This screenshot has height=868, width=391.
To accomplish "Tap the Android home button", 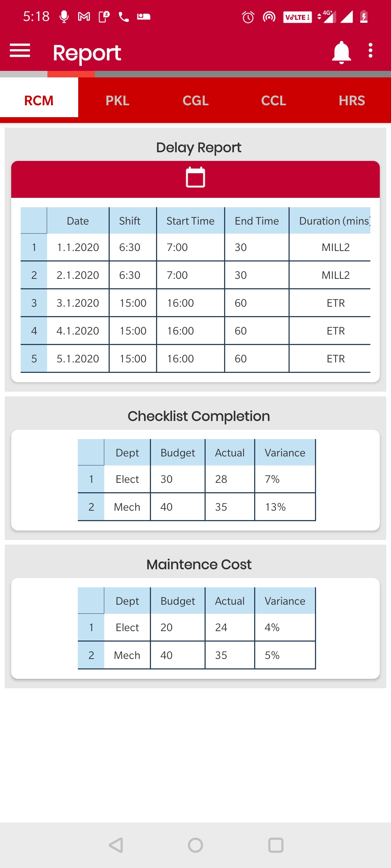I will 195,845.
